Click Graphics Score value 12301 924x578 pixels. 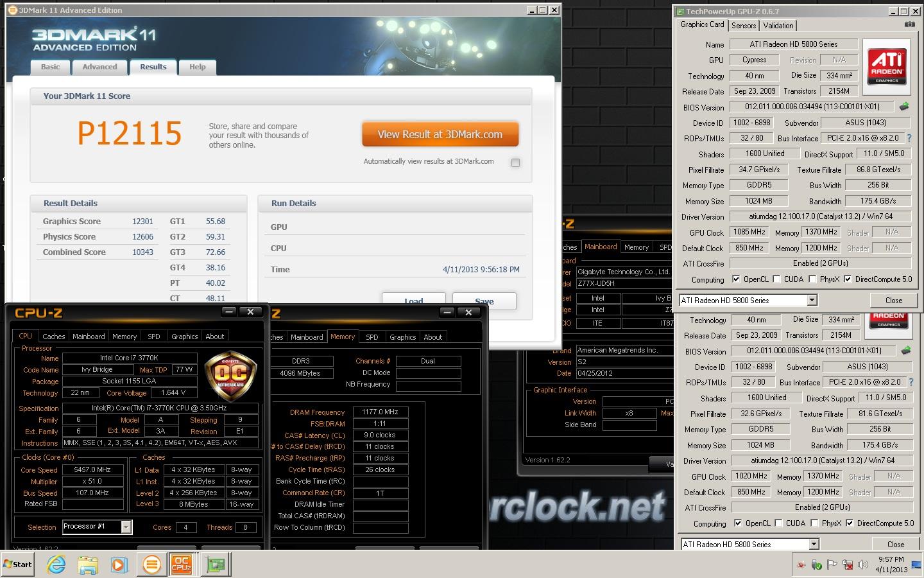tap(142, 222)
